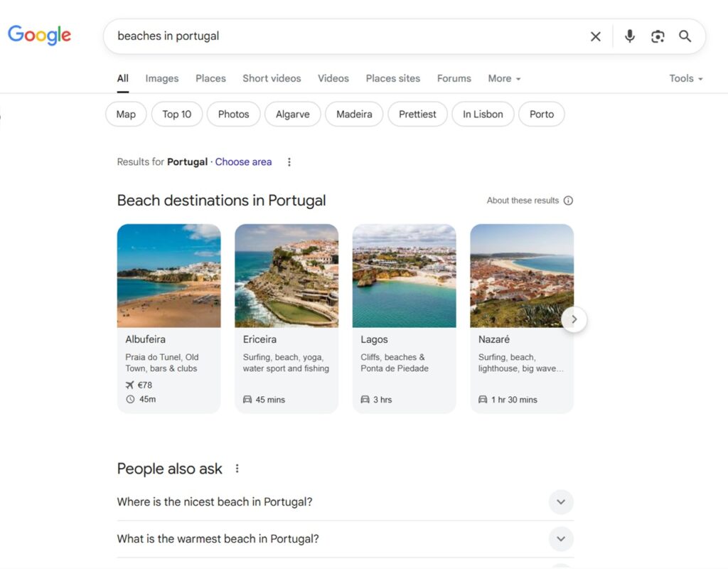Screen dimensions: 728x569
Task: Switch to the Short videos tab
Action: coord(272,78)
